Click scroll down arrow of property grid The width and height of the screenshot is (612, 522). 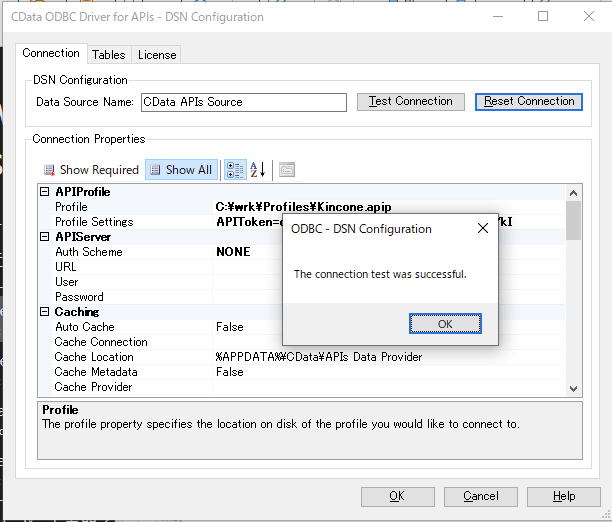573,388
